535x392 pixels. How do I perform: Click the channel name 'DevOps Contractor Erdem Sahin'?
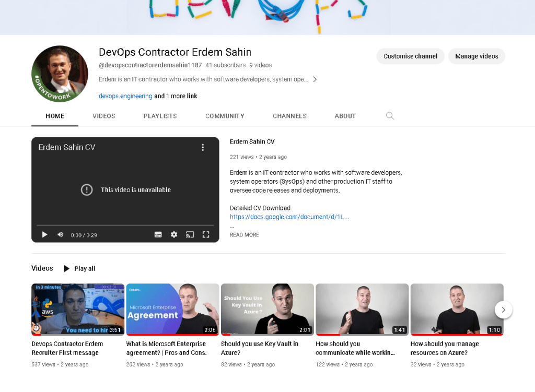175,52
